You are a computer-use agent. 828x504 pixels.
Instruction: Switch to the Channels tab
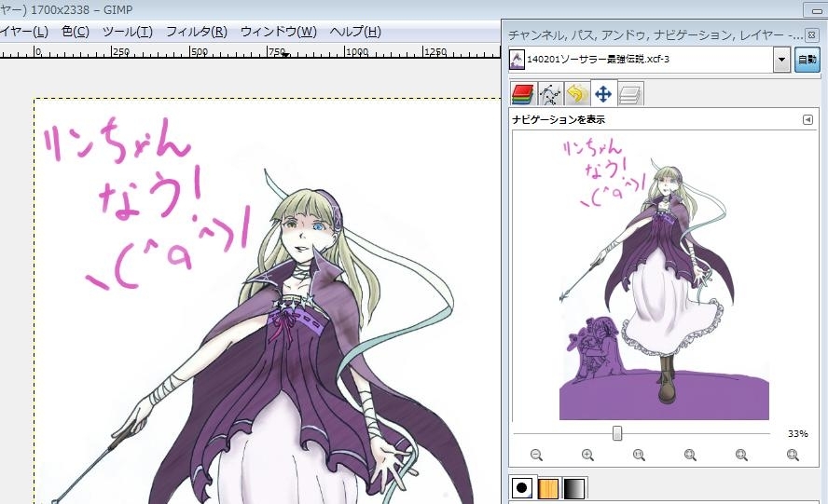[x=523, y=94]
